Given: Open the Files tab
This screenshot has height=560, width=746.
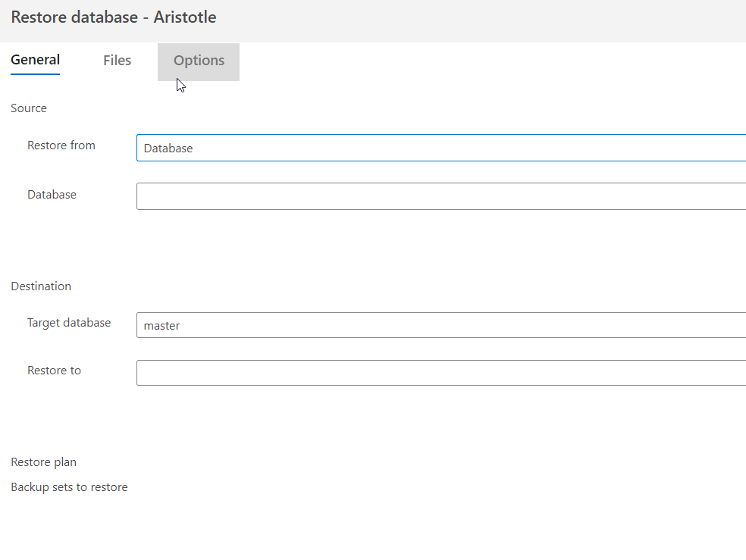Looking at the screenshot, I should tap(117, 61).
